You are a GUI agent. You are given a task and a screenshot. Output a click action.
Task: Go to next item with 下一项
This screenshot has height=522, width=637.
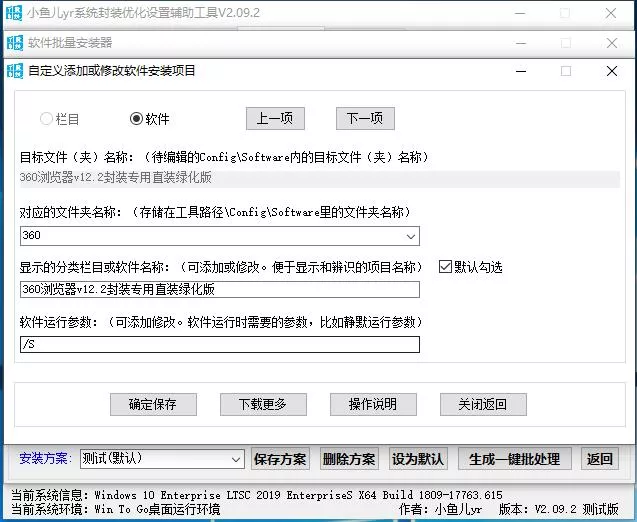(365, 119)
